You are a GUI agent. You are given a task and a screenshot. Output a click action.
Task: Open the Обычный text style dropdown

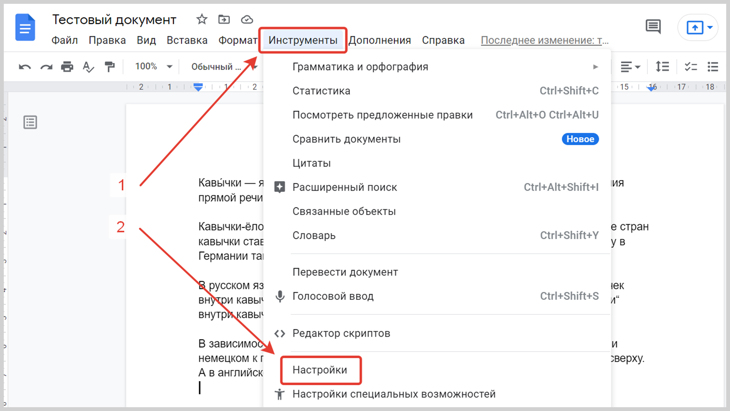224,67
